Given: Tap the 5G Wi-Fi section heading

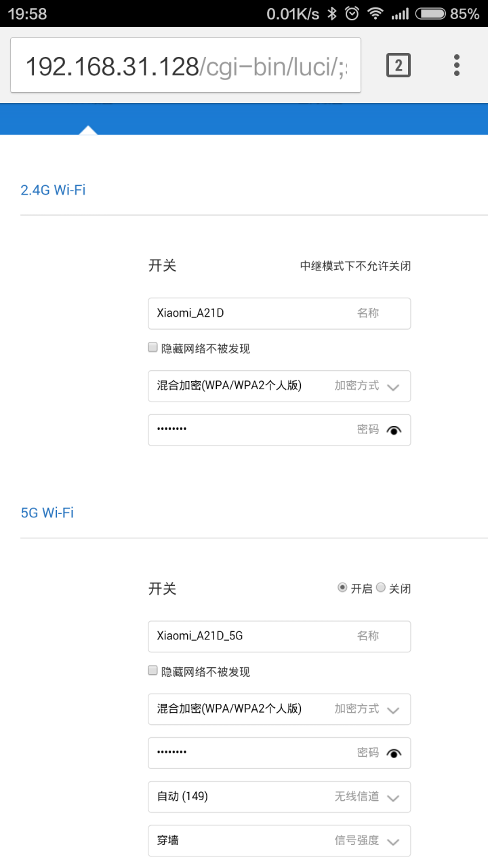Looking at the screenshot, I should tap(47, 513).
